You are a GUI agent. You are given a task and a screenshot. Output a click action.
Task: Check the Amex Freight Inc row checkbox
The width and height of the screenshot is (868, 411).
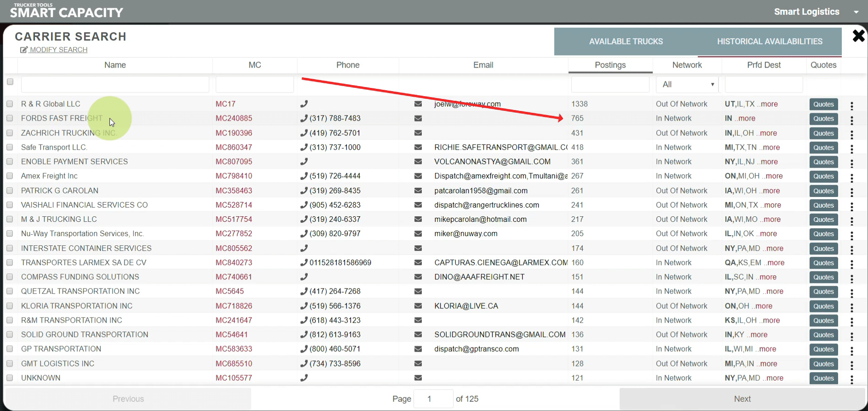tap(10, 176)
